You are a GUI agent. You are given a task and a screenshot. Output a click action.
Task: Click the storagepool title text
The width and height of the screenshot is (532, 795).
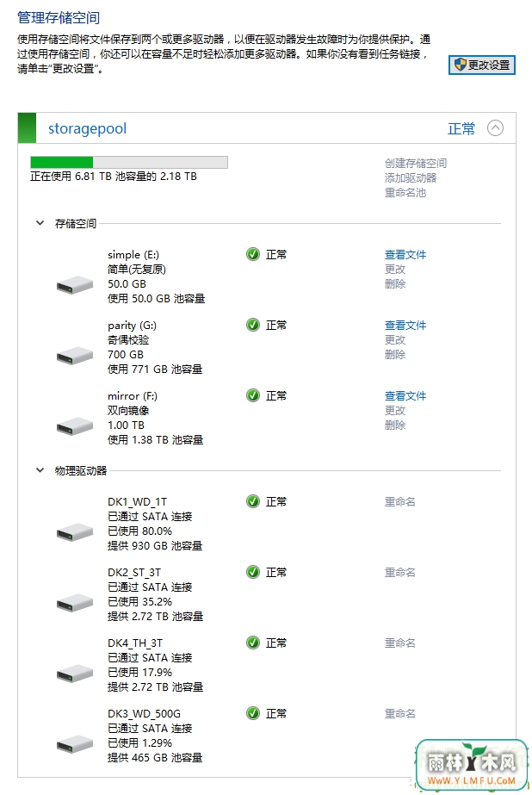(87, 129)
